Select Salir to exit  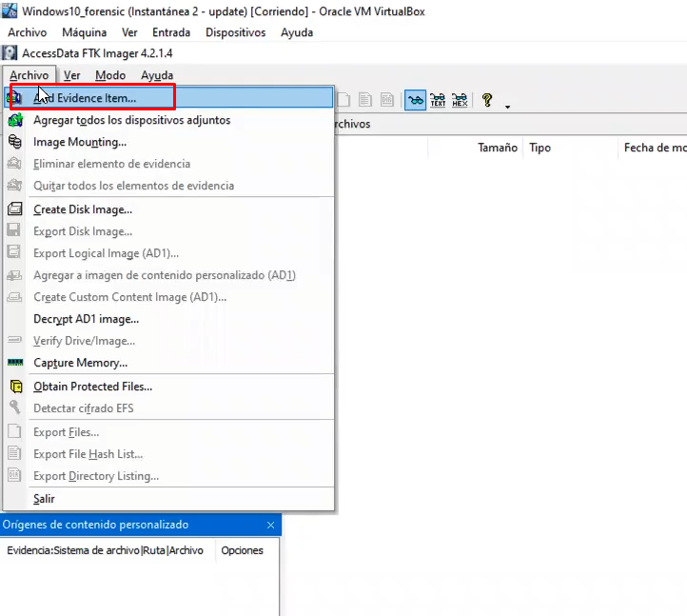pyautogui.click(x=168, y=499)
